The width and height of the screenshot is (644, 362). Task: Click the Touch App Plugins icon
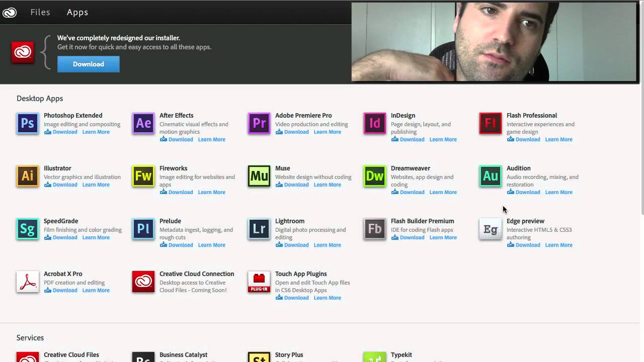(x=259, y=282)
